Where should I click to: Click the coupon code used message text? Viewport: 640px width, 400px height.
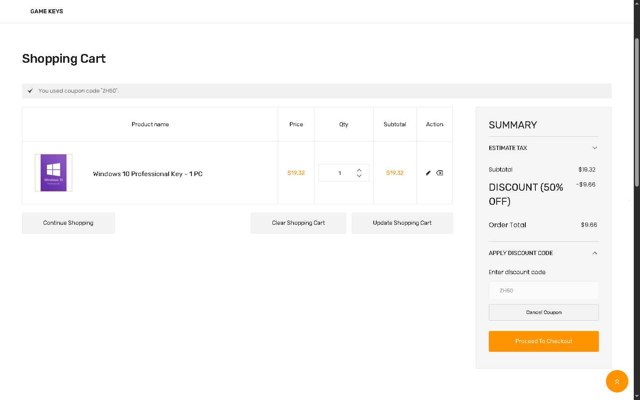[x=78, y=91]
